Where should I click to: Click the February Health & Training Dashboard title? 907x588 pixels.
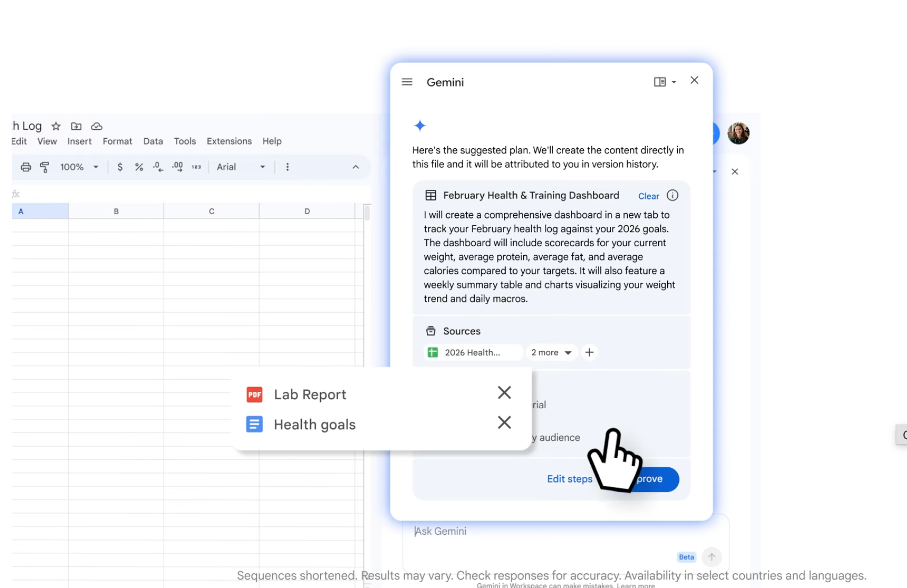(531, 195)
